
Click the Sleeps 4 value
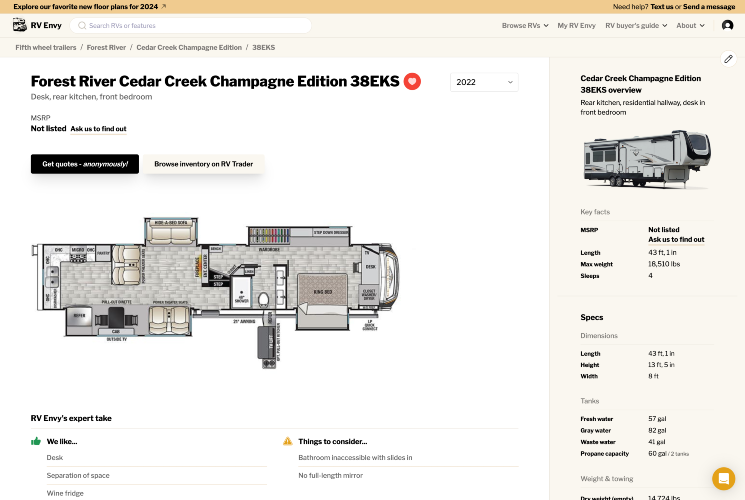650,276
